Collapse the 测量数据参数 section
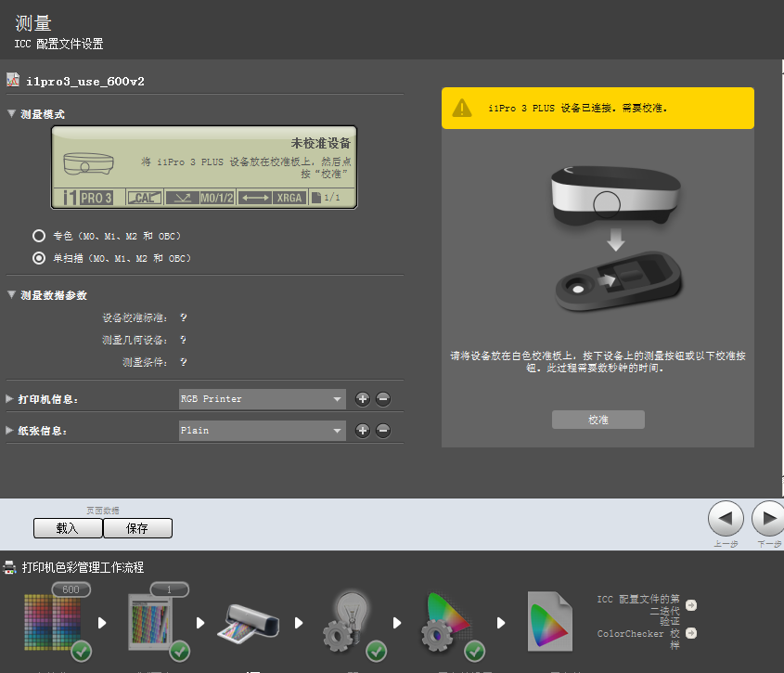 coord(11,294)
